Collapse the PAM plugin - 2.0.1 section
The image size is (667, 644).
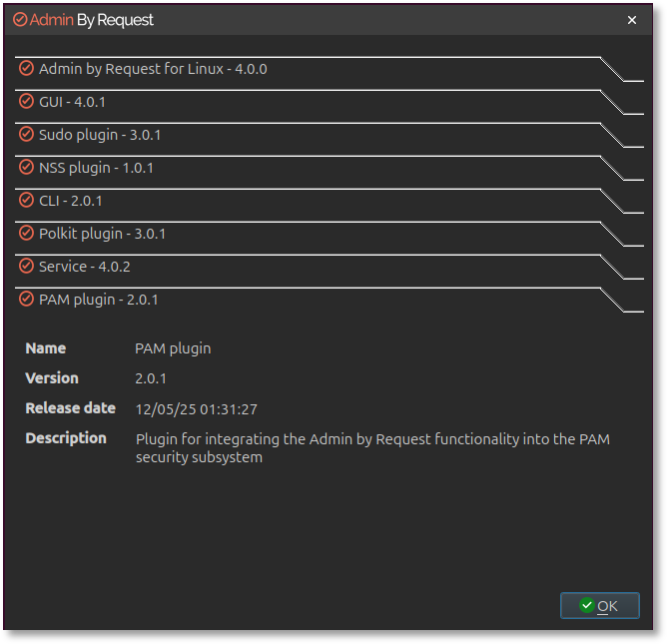click(x=98, y=300)
